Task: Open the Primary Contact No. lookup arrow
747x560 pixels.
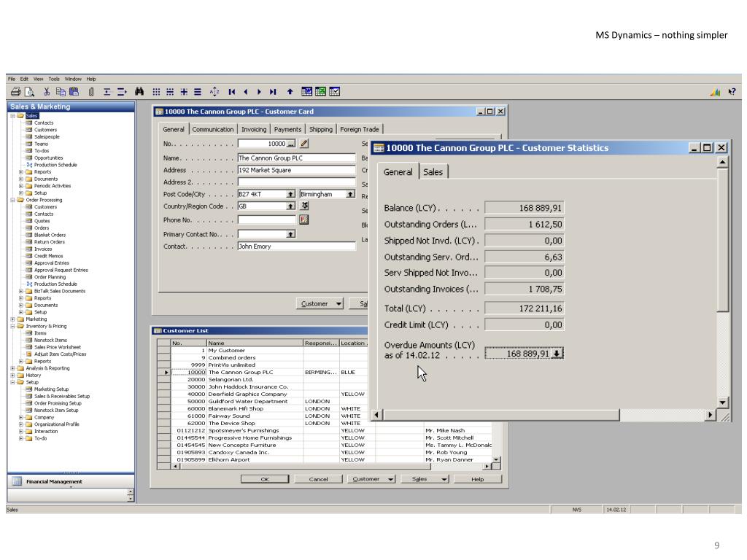Action: [290, 234]
